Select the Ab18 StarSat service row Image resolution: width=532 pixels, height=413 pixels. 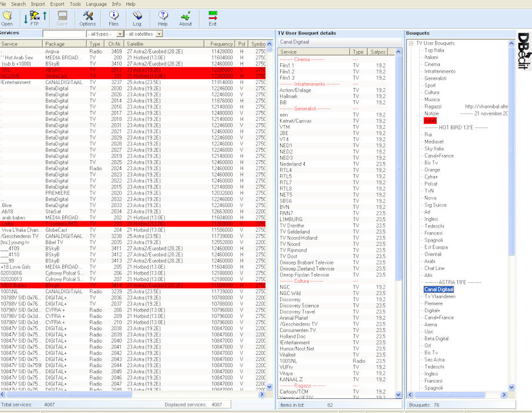pos(133,212)
